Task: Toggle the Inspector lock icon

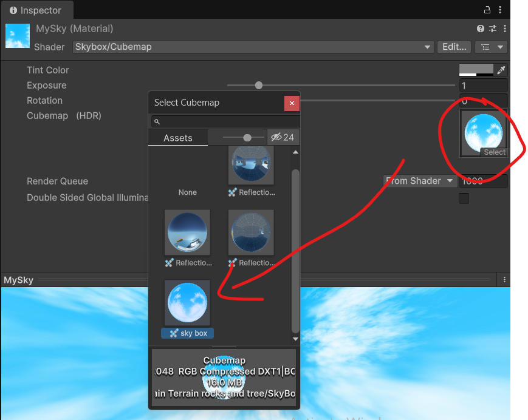Action: 487,10
